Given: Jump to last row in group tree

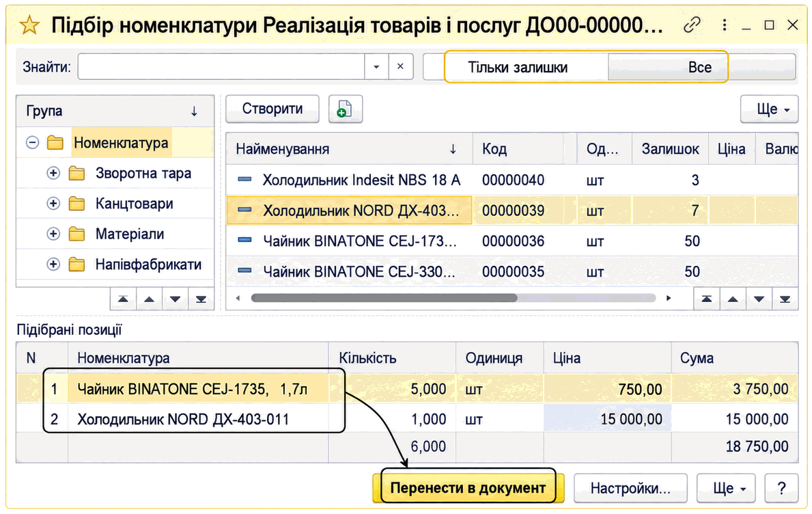Looking at the screenshot, I should [201, 299].
